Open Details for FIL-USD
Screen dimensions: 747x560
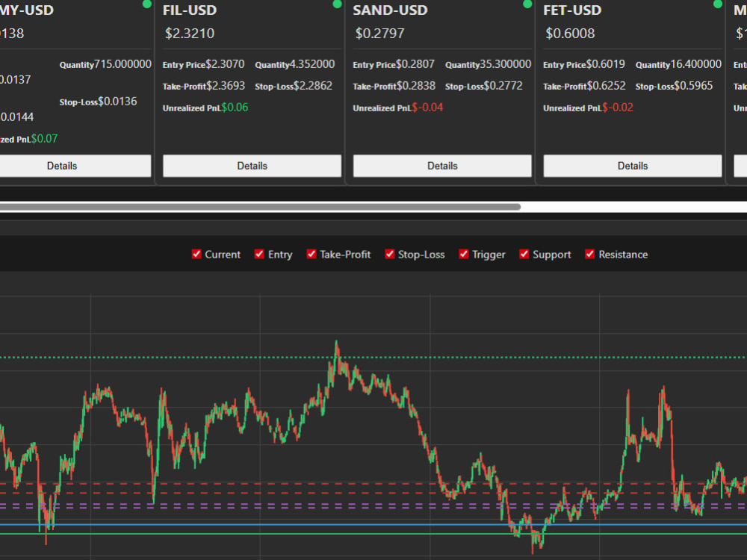(x=252, y=166)
